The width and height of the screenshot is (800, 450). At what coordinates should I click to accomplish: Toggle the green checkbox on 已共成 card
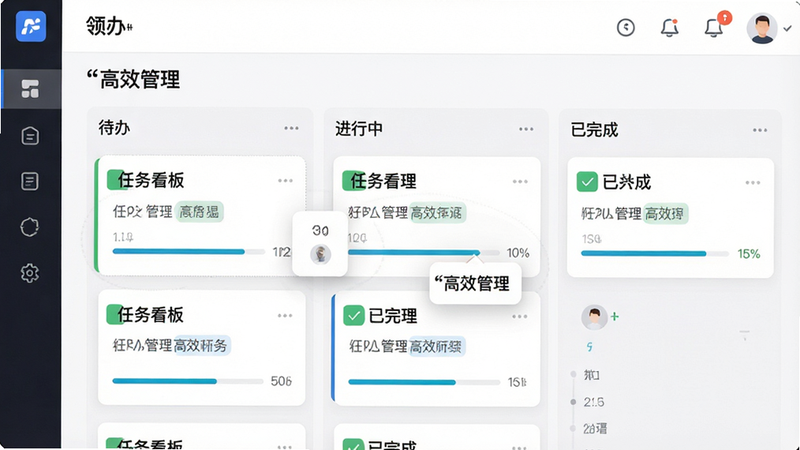click(x=587, y=182)
